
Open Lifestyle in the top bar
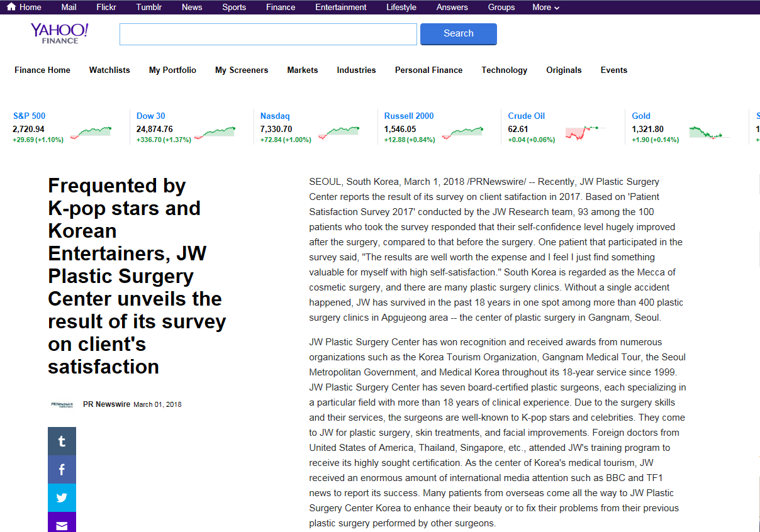coord(401,8)
